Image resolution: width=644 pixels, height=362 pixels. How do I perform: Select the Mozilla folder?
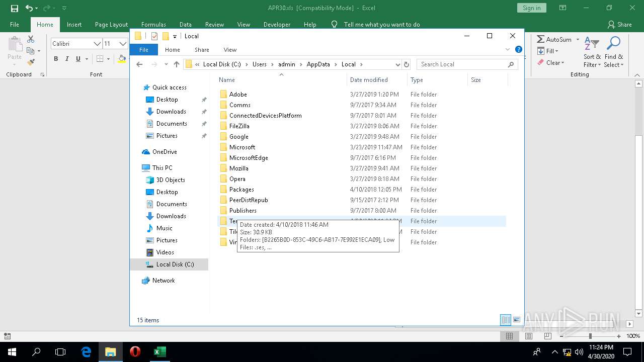pos(238,168)
